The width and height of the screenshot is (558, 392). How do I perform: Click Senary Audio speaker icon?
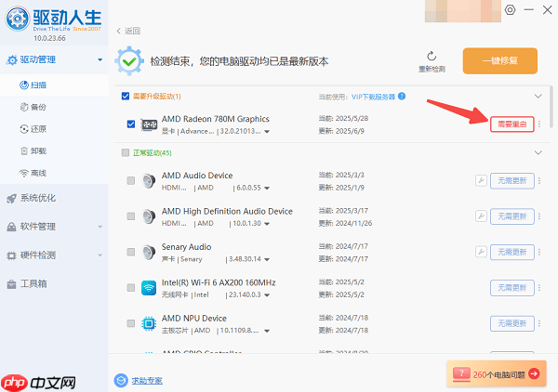click(x=149, y=253)
